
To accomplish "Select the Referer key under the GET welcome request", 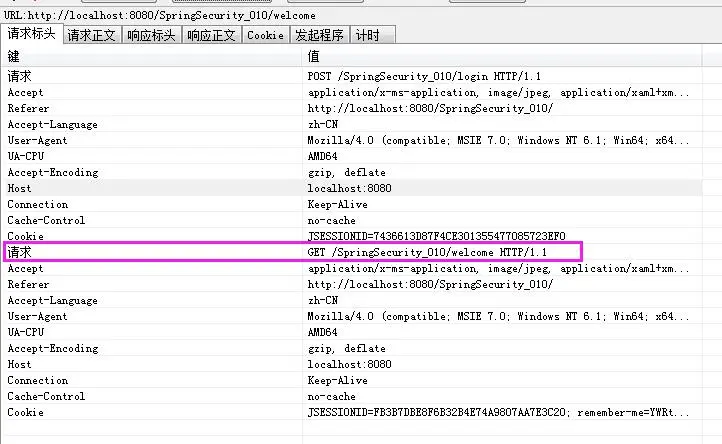I will point(28,284).
